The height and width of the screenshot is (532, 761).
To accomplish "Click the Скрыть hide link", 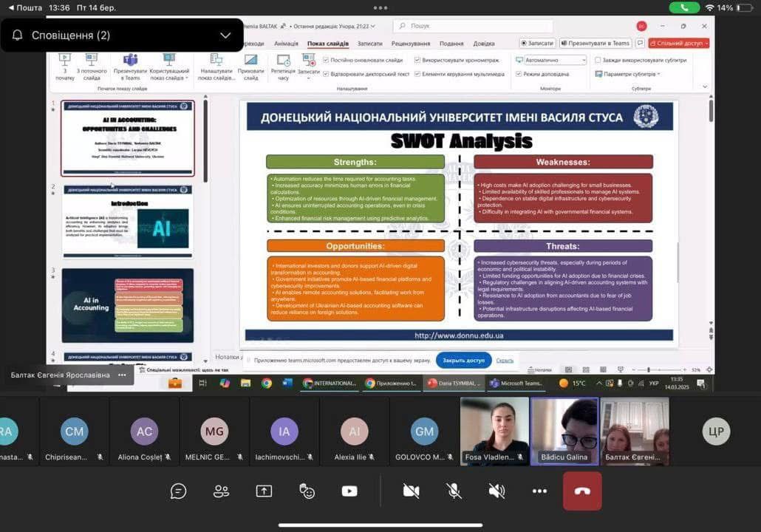I will coord(505,360).
